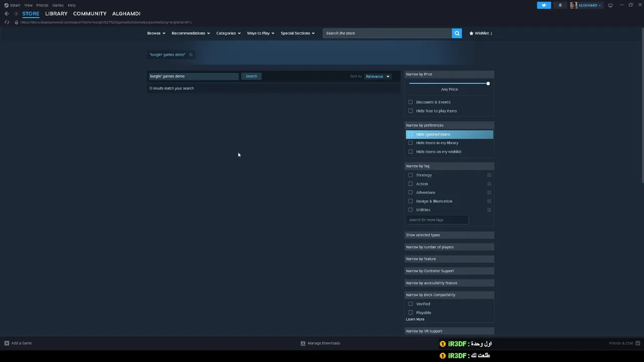Expand Narrow by number of players
Viewport: 644px width, 362px height.
click(x=449, y=247)
